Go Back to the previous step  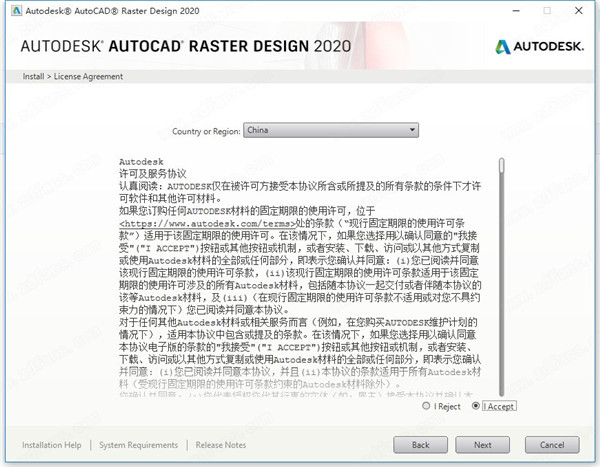[421, 445]
